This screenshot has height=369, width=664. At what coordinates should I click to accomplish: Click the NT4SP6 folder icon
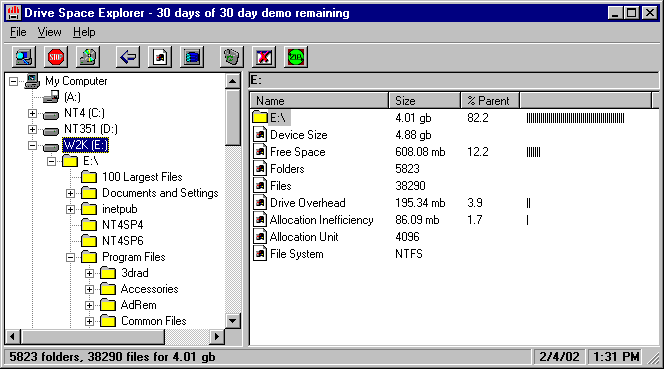pos(89,241)
